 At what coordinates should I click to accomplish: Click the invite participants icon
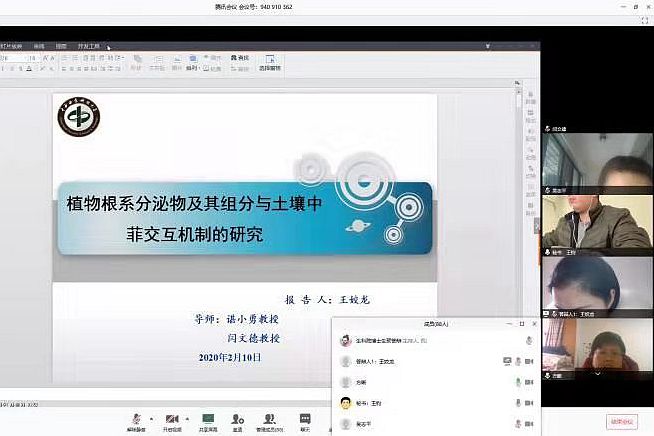point(238,418)
